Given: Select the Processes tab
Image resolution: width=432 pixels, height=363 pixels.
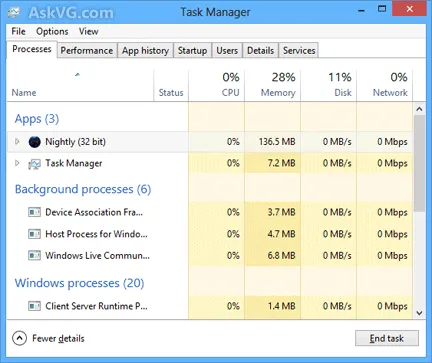Looking at the screenshot, I should [x=32, y=49].
